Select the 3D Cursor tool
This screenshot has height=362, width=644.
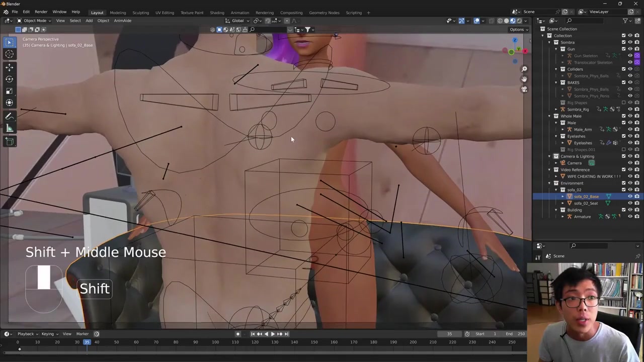point(9,54)
